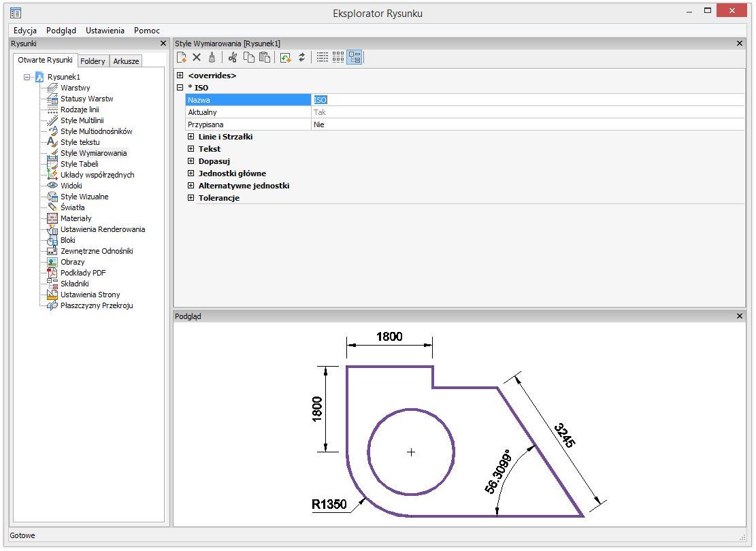Select Układy współrzędnych item
This screenshot has height=551, width=756.
97,175
